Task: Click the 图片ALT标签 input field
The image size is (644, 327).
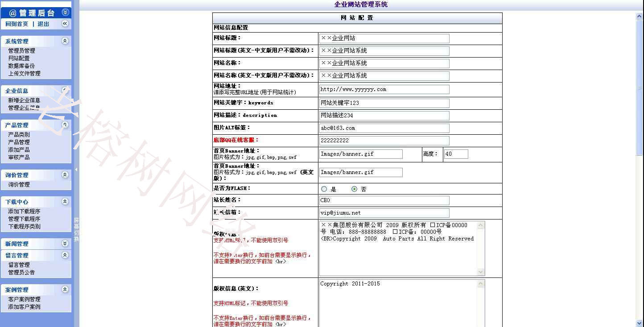Action: pos(384,128)
